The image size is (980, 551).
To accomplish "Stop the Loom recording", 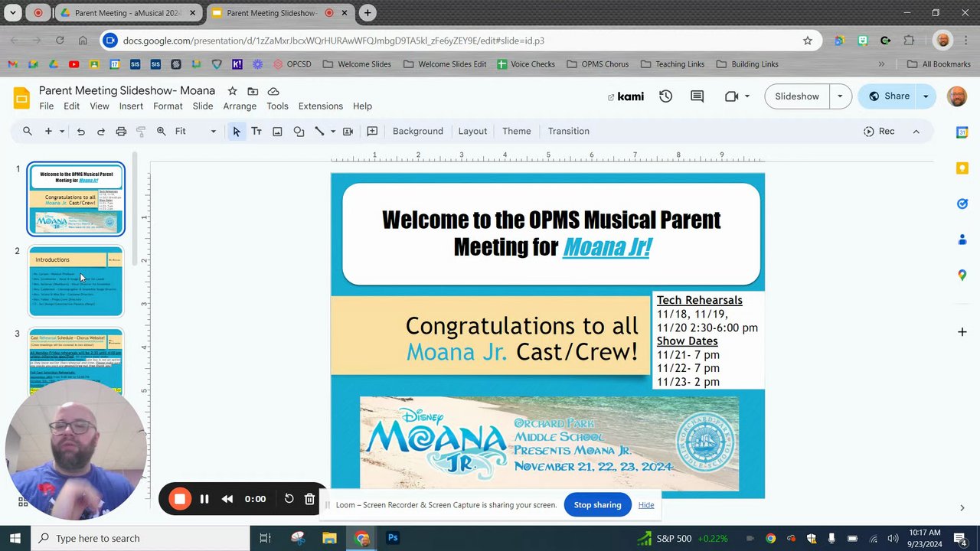I will pos(180,499).
